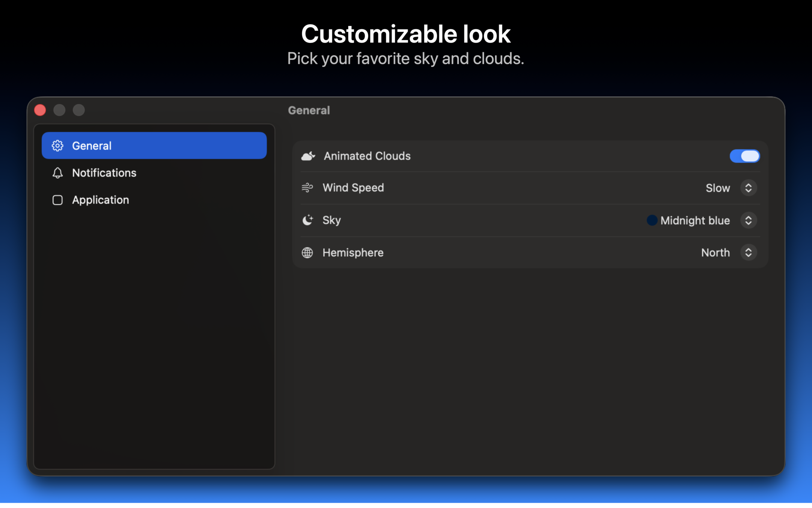Select the General sidebar item

tap(154, 146)
